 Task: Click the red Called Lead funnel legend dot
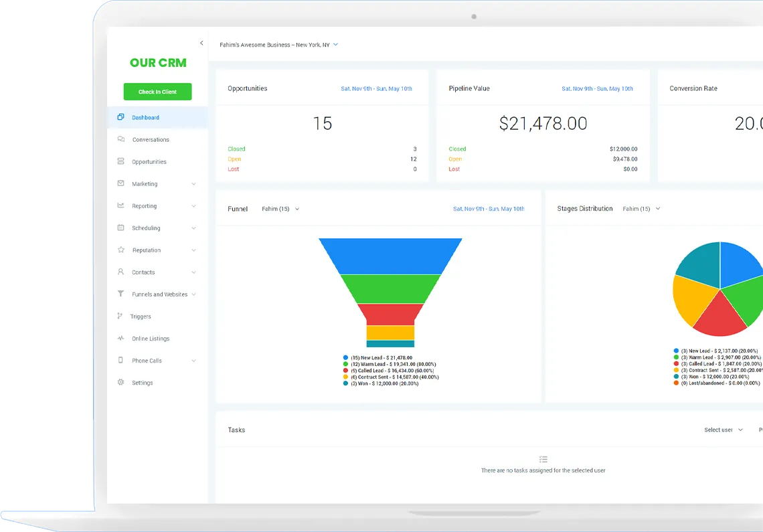pyautogui.click(x=345, y=371)
